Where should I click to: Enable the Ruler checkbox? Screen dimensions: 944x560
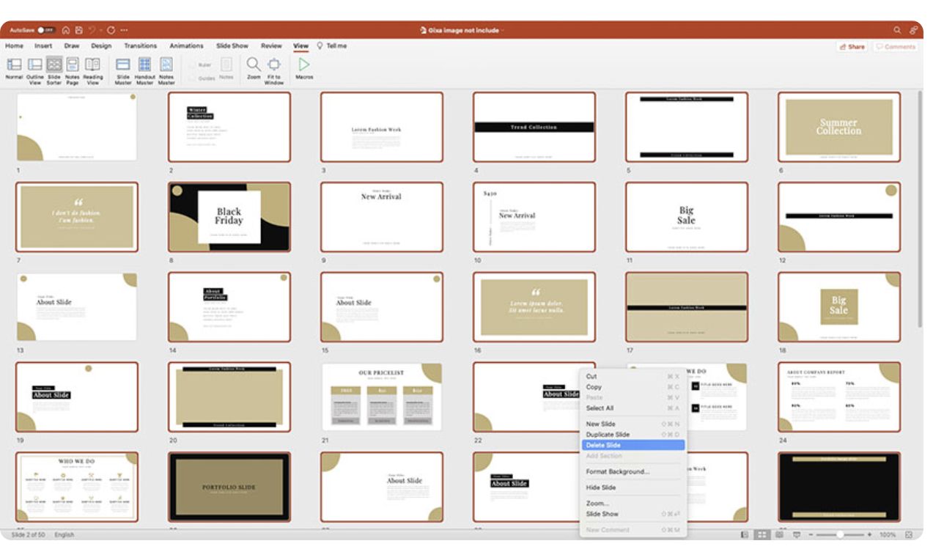tap(193, 65)
